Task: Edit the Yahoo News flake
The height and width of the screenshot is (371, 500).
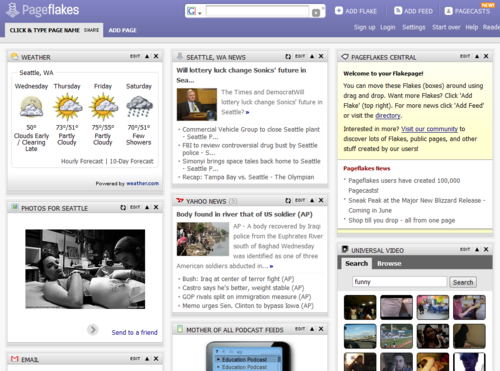Action: (x=300, y=200)
